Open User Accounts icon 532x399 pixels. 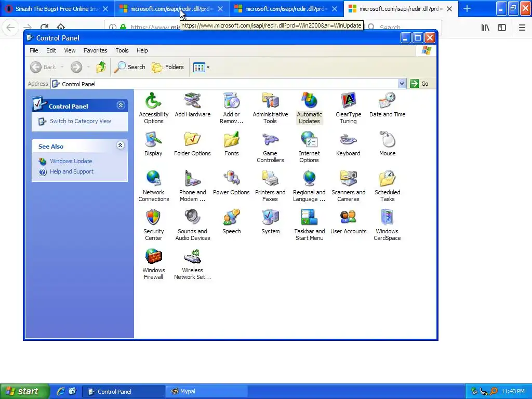[348, 222]
